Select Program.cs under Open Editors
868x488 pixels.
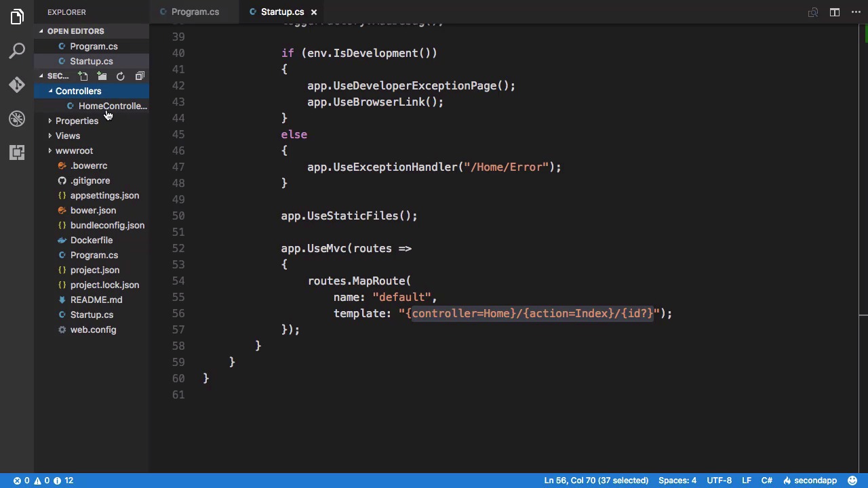point(91,46)
